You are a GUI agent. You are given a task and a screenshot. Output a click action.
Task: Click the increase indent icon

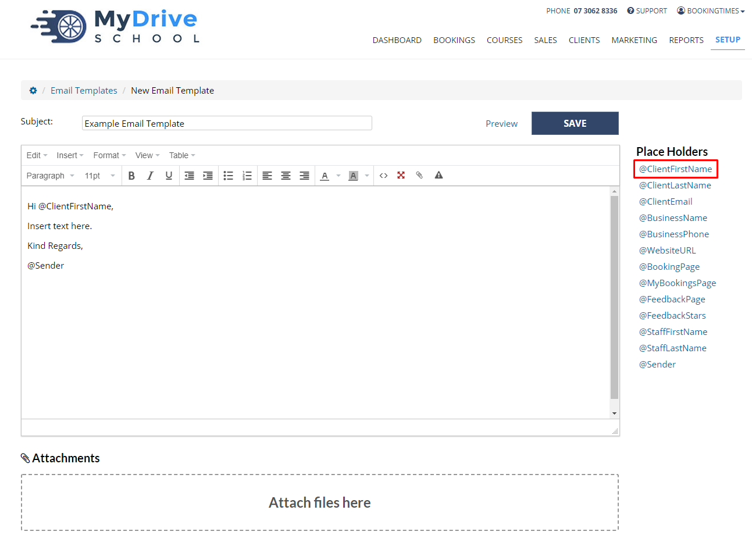click(x=208, y=176)
